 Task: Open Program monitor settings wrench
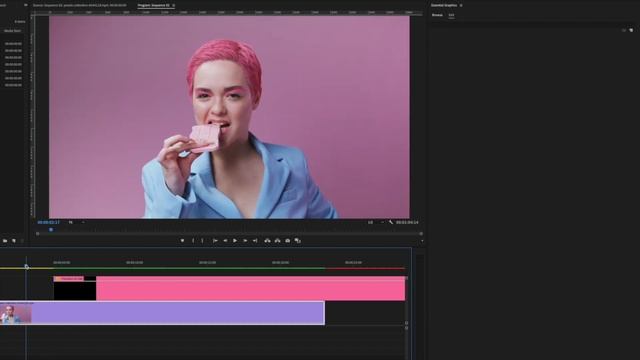point(391,222)
